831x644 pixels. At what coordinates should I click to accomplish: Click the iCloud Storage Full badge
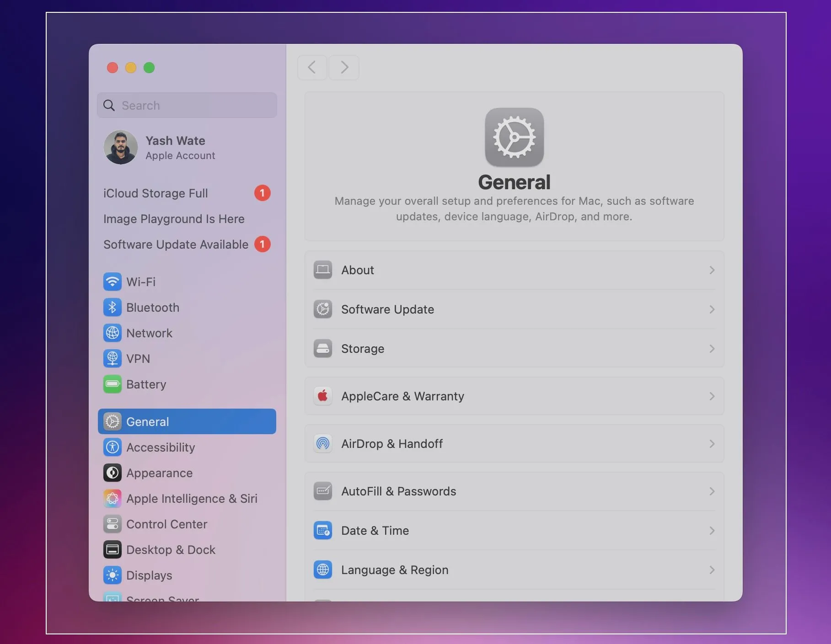click(262, 193)
